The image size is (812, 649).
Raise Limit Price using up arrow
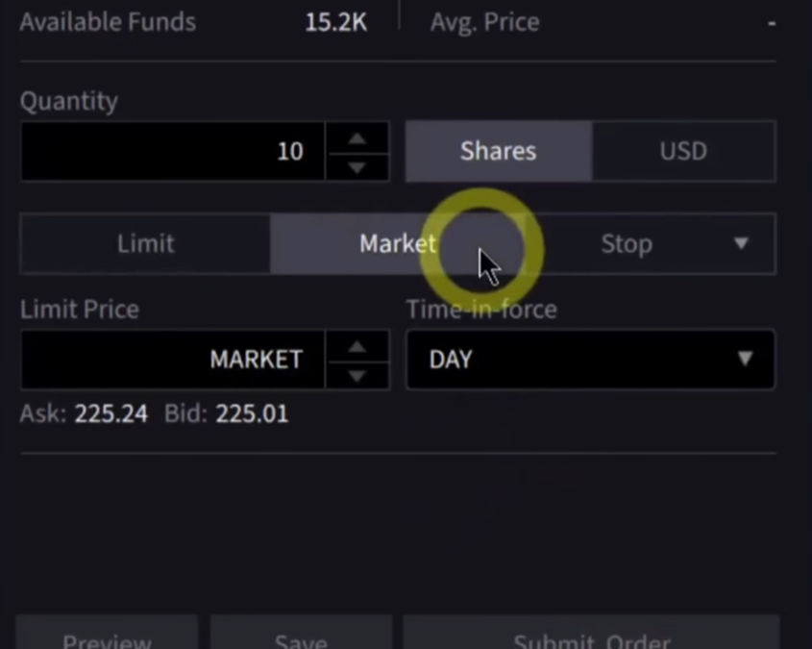click(x=357, y=346)
